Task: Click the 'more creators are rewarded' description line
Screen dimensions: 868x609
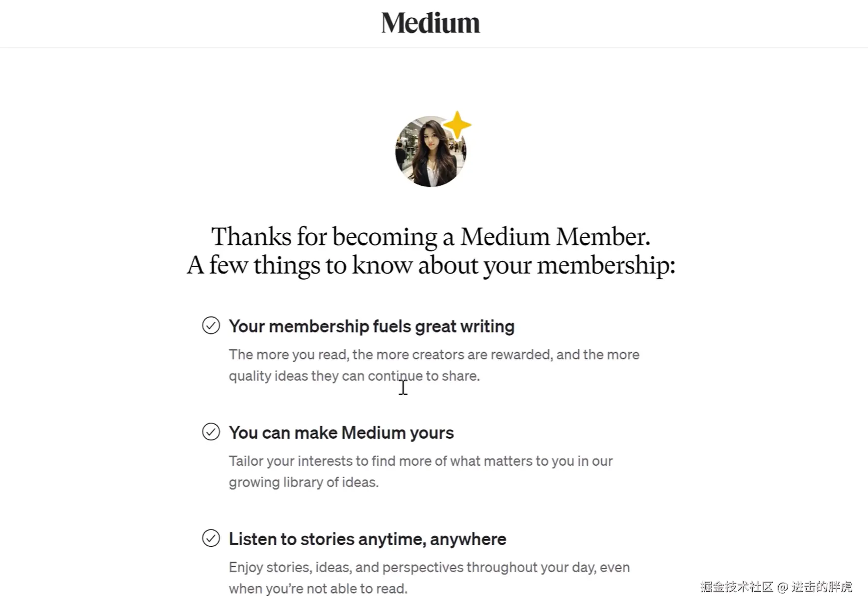Action: tap(434, 355)
